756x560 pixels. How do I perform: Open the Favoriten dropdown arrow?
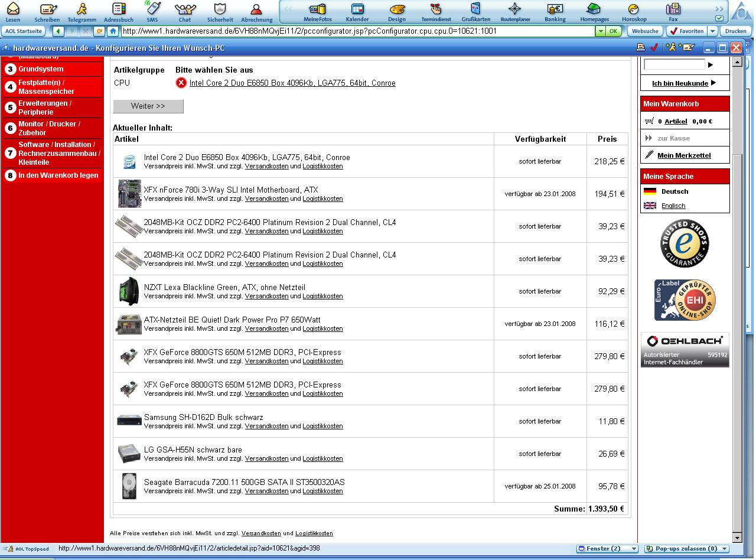tap(713, 31)
